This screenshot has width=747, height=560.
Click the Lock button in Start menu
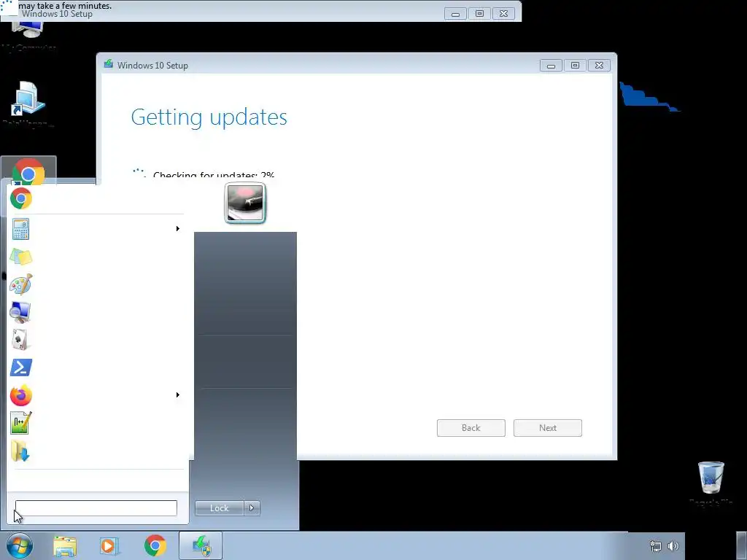click(x=219, y=508)
